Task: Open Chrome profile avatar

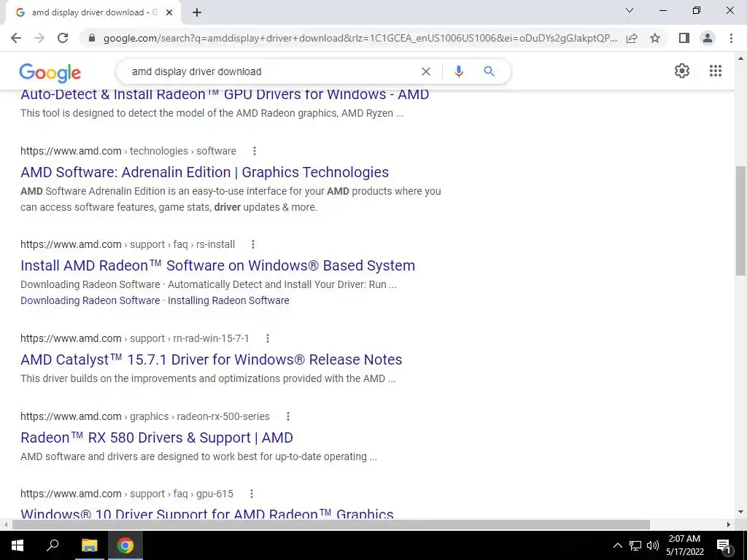Action: 708,38
